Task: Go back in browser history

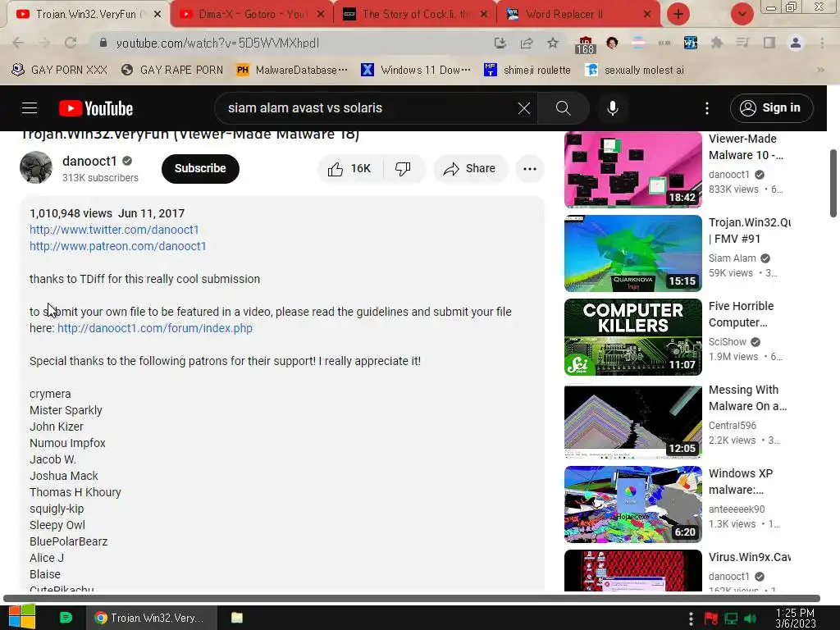Action: 18,43
